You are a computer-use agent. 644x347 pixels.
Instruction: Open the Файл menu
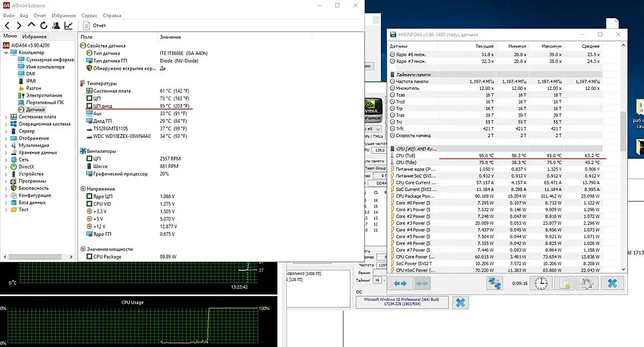pos(9,16)
